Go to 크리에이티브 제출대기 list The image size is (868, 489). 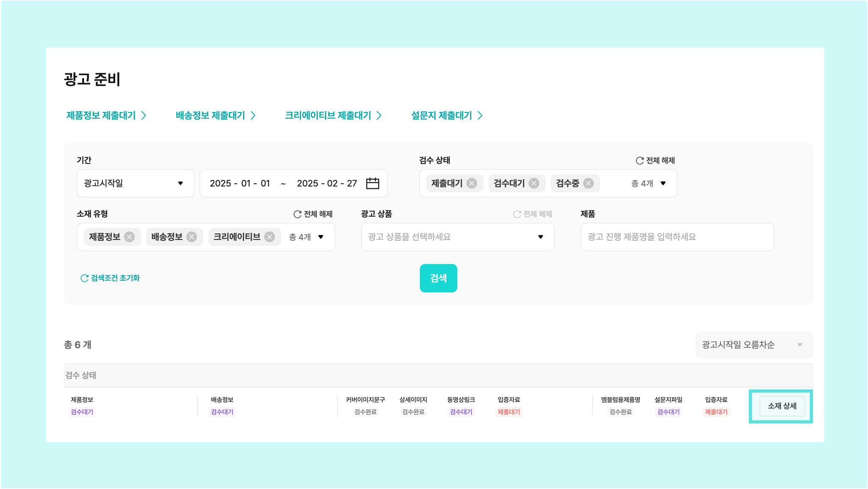click(334, 115)
